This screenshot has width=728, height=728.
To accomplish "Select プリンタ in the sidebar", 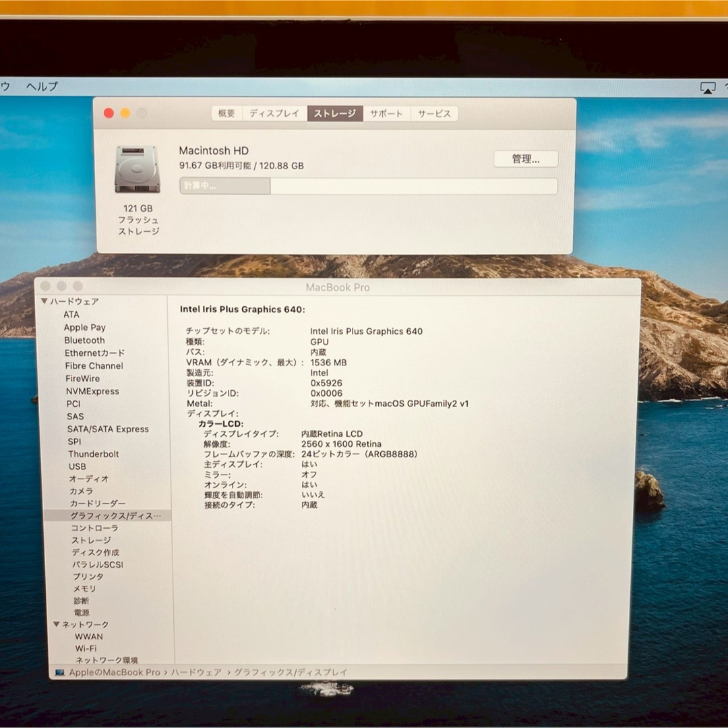I will pos(88,576).
